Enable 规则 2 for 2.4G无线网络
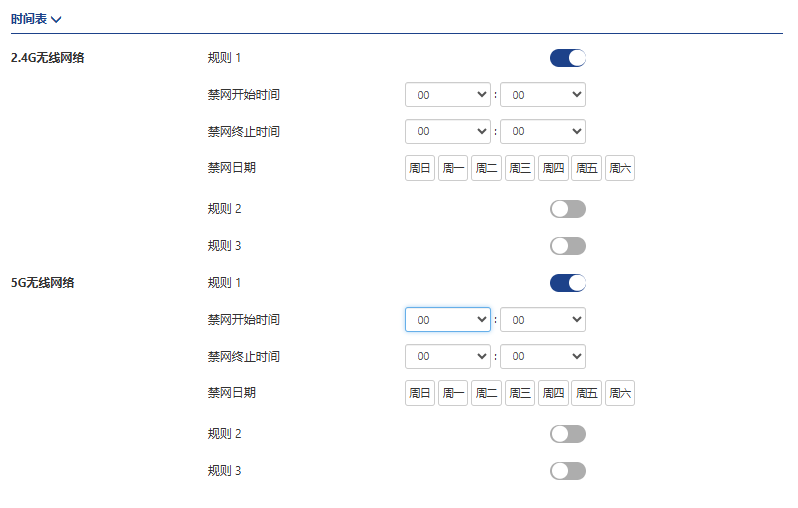The height and width of the screenshot is (508, 798). pos(567,209)
